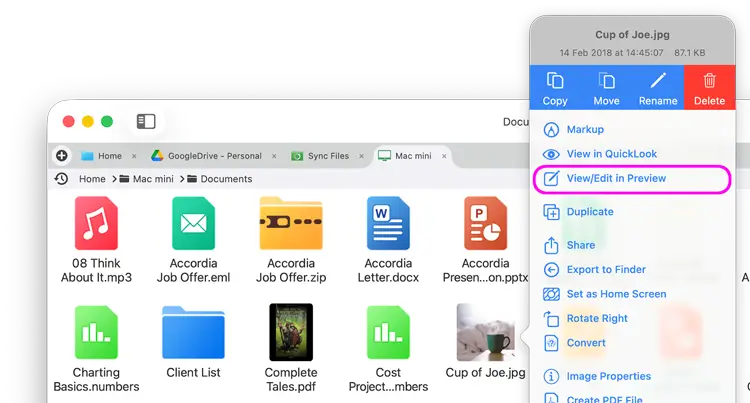Viewport: 750px width, 403px height.
Task: Duplicate the Cup of Joe image
Action: (590, 212)
